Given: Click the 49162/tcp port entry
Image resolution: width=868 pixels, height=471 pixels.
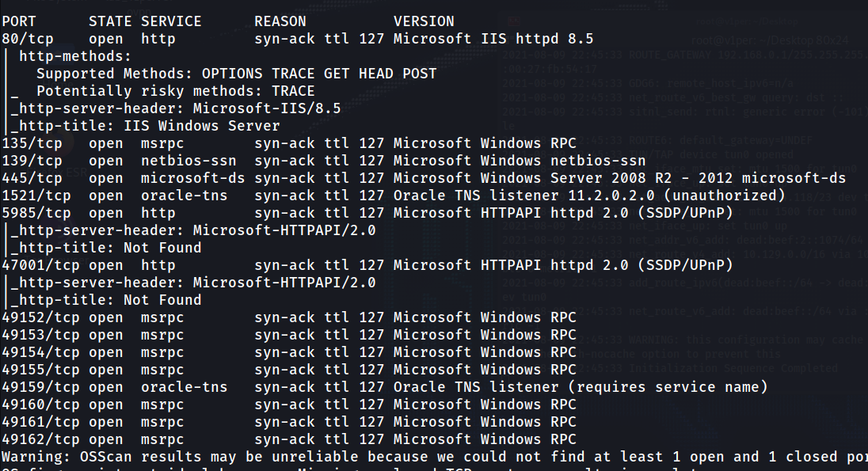Looking at the screenshot, I should click(40, 439).
